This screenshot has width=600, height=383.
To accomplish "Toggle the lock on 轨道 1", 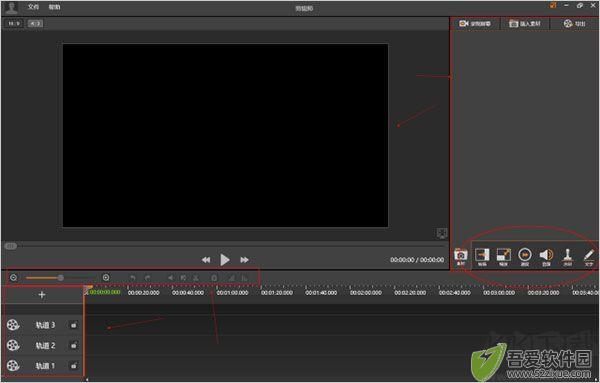I will (73, 366).
